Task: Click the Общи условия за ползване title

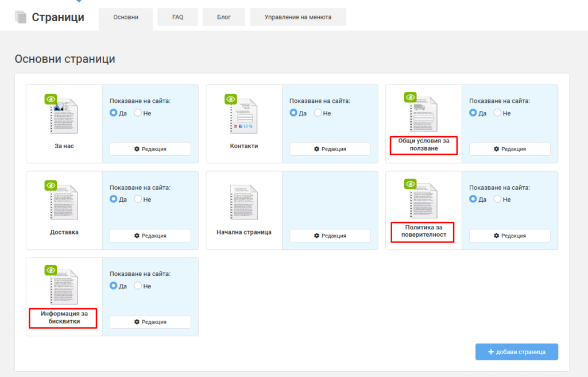Action: click(424, 145)
